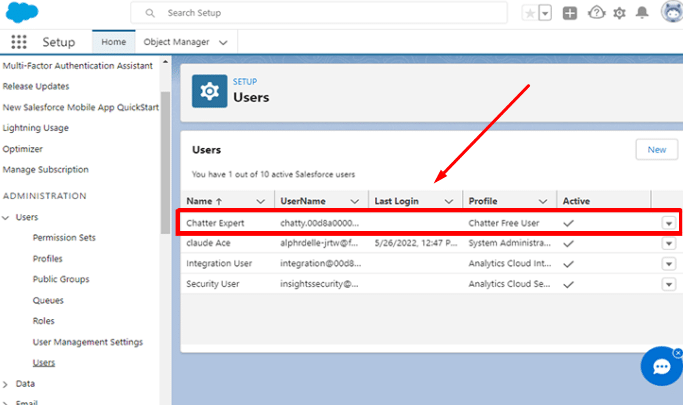This screenshot has width=683, height=405.
Task: Click Active checkmark for Security User
Action: click(568, 284)
